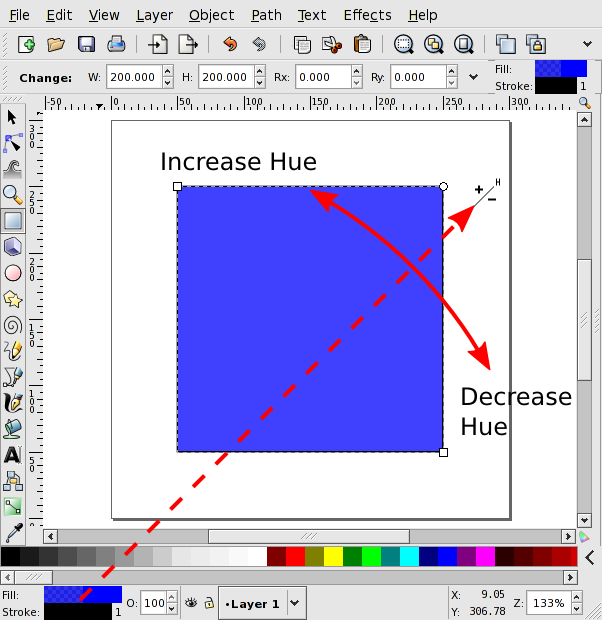Zoom to fit page
The width and height of the screenshot is (602, 620).
[x=464, y=44]
